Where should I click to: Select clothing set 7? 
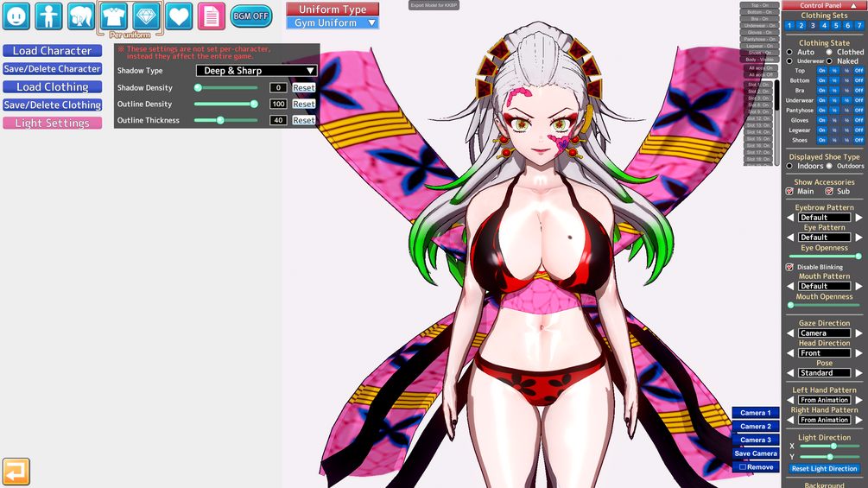pyautogui.click(x=859, y=25)
